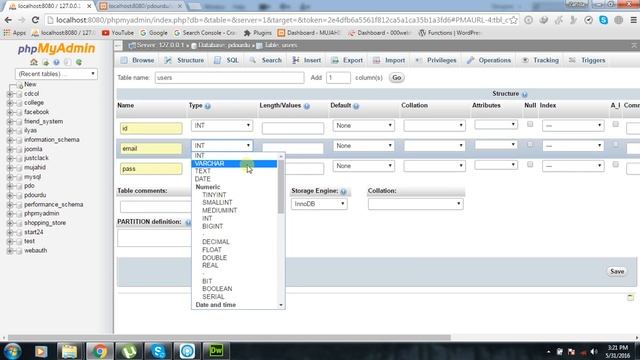Click the Length/Values help icon
This screenshot has width=640, height=360.
coord(307,106)
